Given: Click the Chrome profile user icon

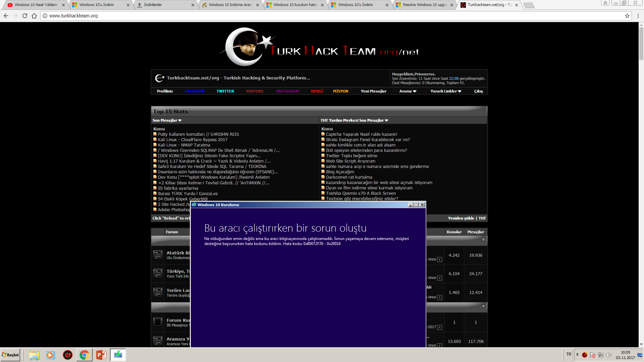Looking at the screenshot, I should tap(605, 3).
